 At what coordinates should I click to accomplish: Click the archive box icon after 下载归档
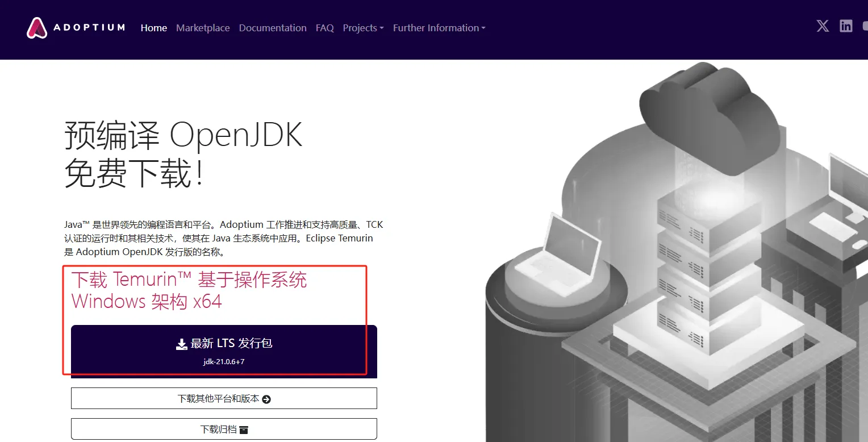[x=244, y=430]
